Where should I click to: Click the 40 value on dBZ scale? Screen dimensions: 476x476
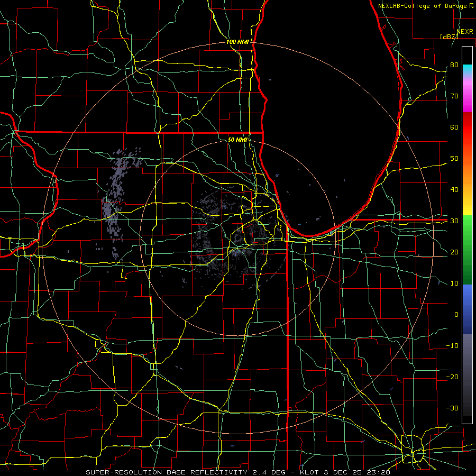(454, 190)
